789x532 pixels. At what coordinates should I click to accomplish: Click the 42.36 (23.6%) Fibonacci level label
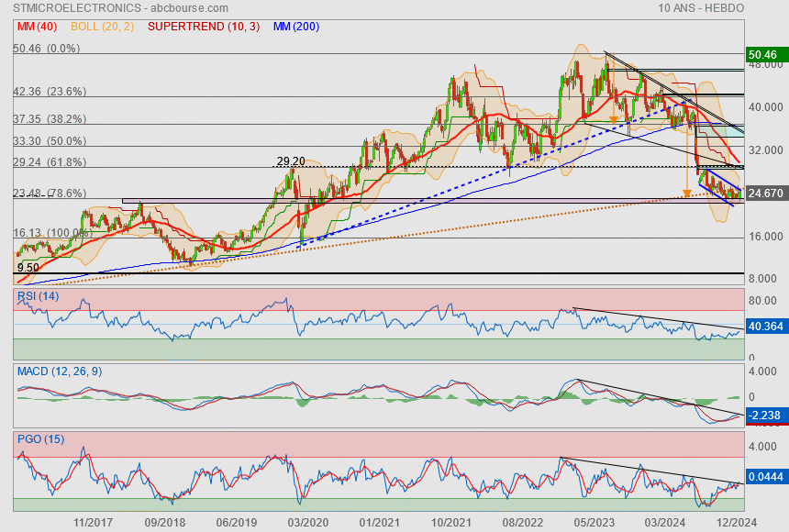50,92
